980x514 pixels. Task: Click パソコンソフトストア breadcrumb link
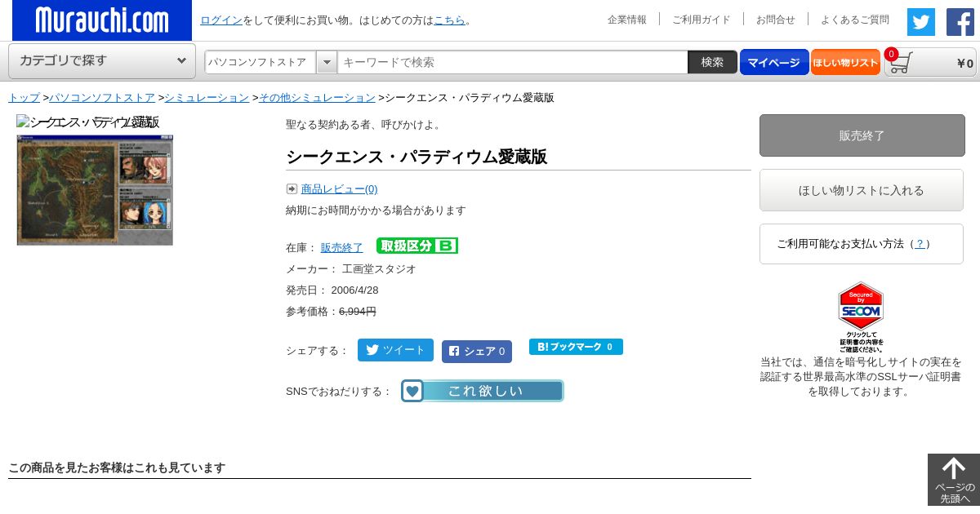tap(102, 98)
